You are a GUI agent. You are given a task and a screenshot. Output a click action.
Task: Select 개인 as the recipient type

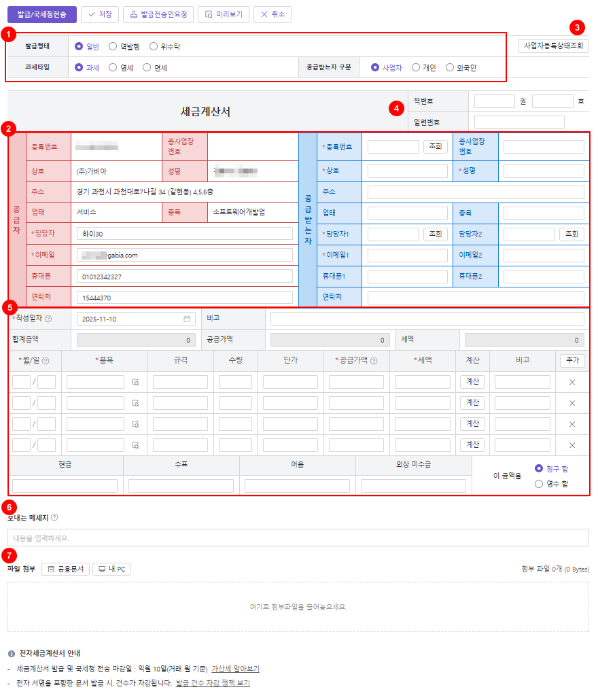[x=416, y=68]
